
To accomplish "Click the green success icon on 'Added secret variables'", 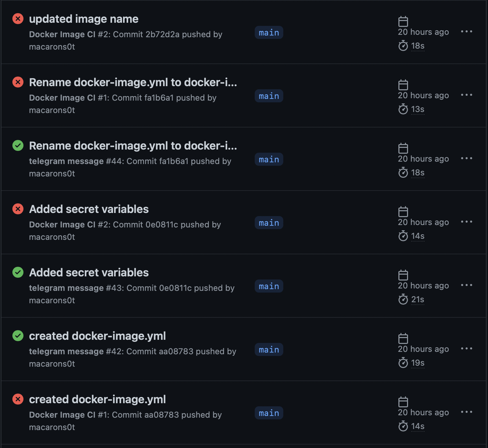I will pos(18,272).
